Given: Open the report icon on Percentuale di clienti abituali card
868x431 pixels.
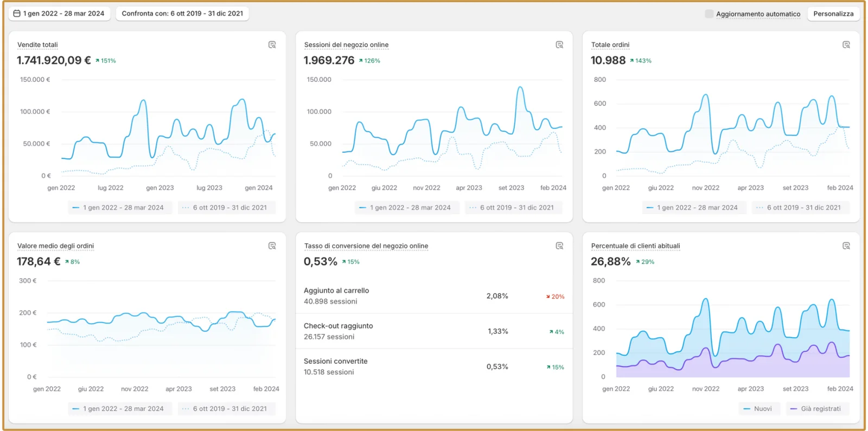Looking at the screenshot, I should [x=846, y=246].
